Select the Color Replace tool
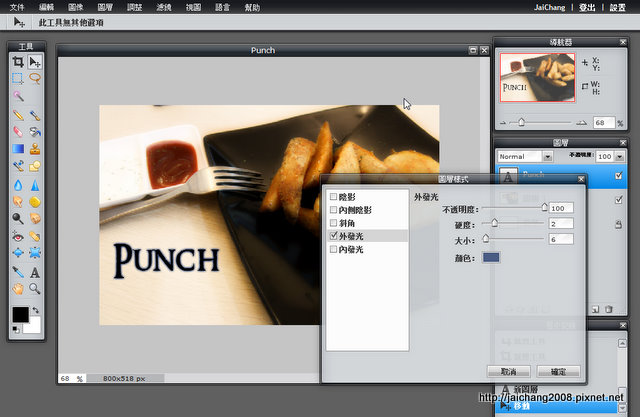 click(18, 166)
